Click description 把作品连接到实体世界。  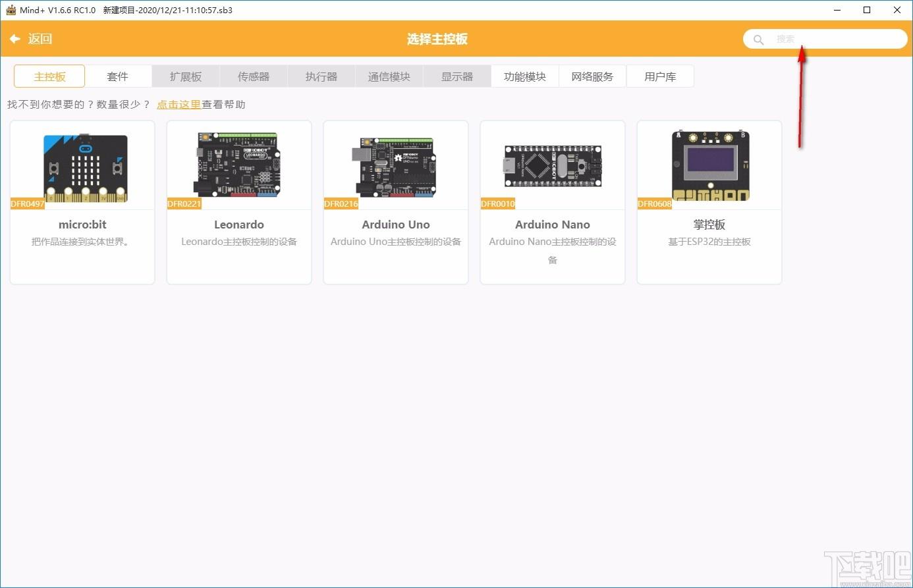(82, 242)
